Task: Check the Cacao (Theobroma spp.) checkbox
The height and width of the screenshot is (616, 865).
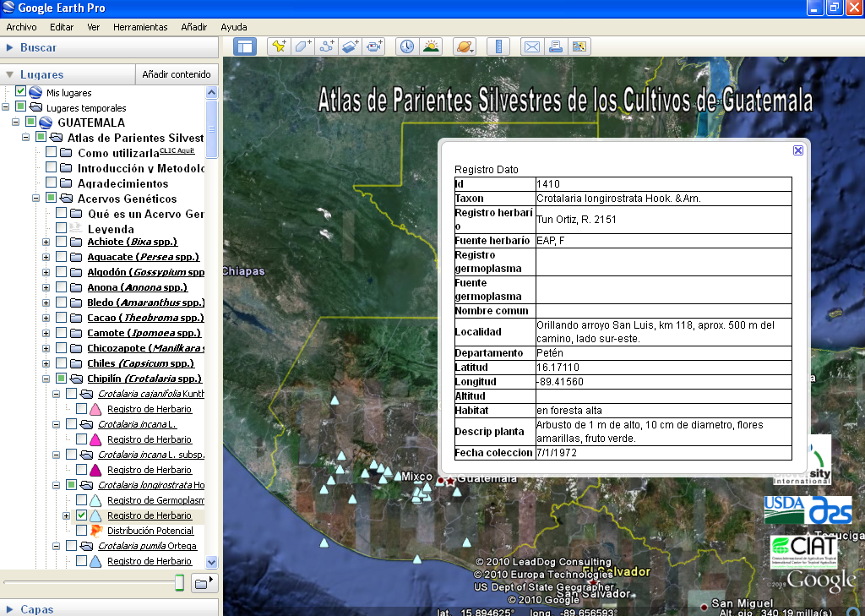Action: point(61,318)
